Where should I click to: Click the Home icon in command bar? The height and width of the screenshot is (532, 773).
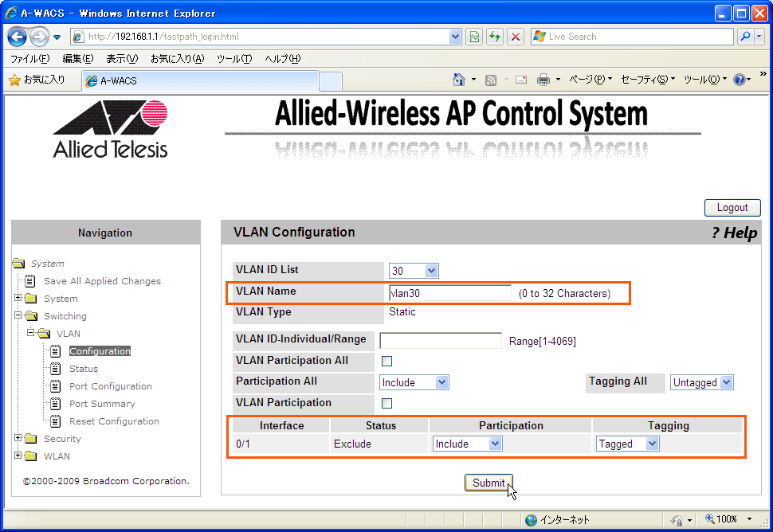click(x=459, y=80)
